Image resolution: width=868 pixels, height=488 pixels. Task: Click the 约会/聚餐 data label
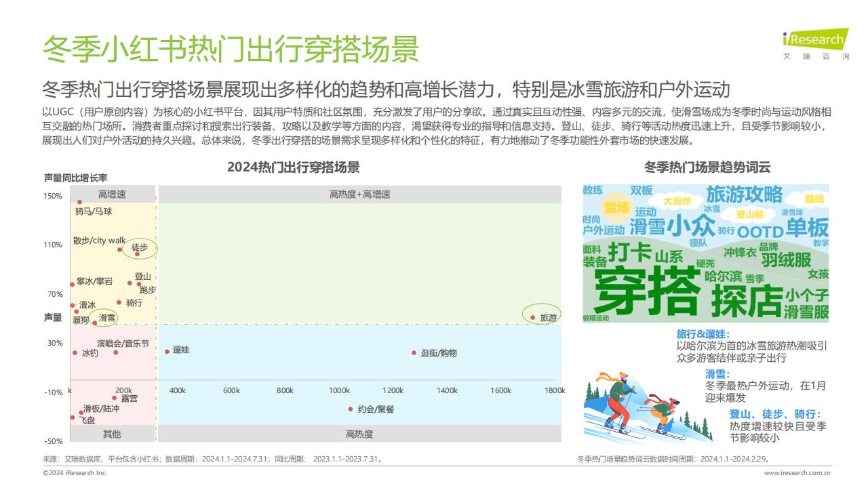pos(376,409)
